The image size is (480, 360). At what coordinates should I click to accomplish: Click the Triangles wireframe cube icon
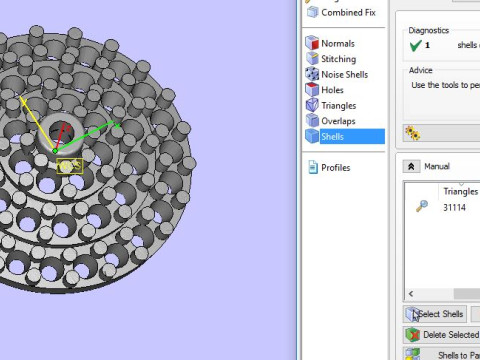tap(312, 105)
